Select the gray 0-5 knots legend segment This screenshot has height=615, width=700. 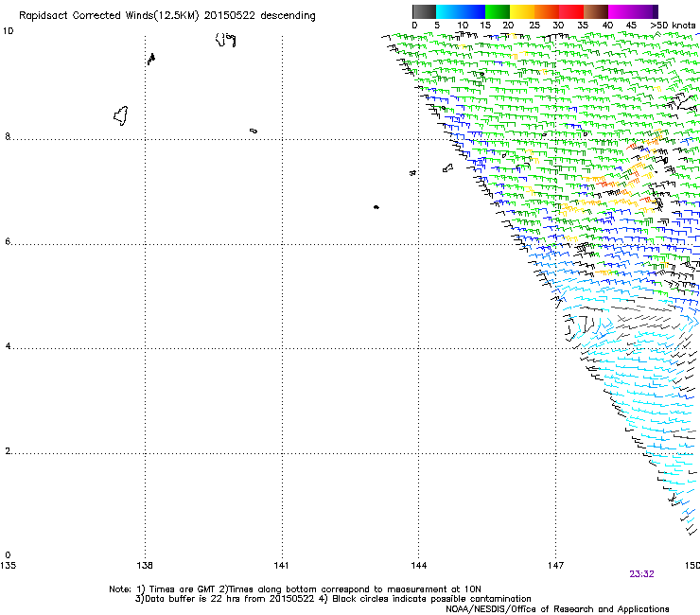tap(424, 11)
